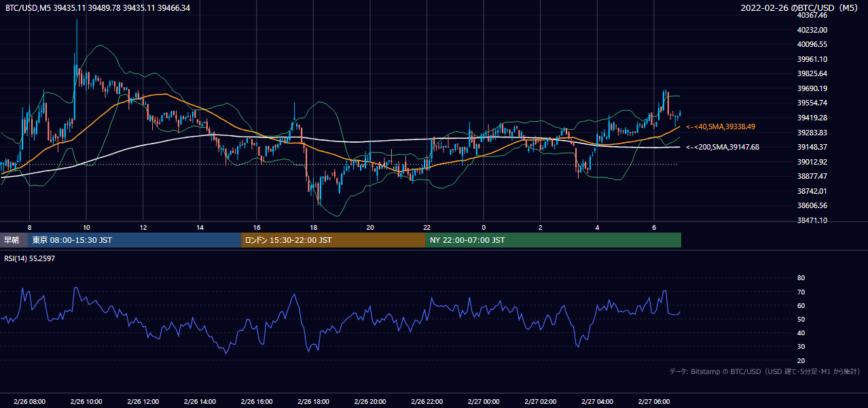The width and height of the screenshot is (868, 408).
Task: Click the 39283.83 price axis label
Action: click(812, 133)
